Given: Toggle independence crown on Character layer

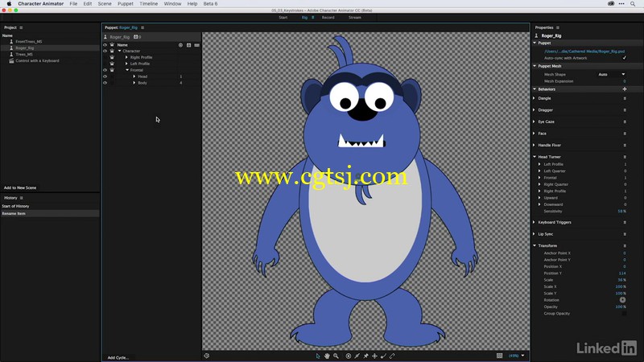Looking at the screenshot, I should 112,51.
